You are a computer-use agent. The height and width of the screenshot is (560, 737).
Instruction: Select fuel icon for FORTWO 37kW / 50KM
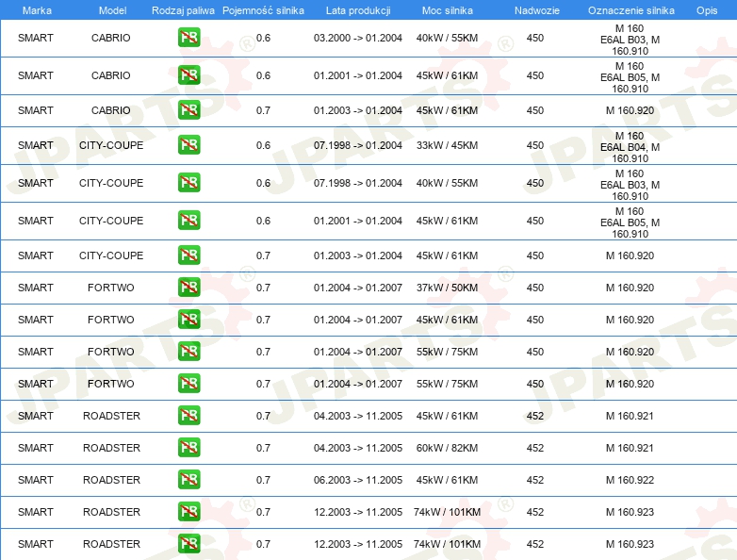coord(188,288)
